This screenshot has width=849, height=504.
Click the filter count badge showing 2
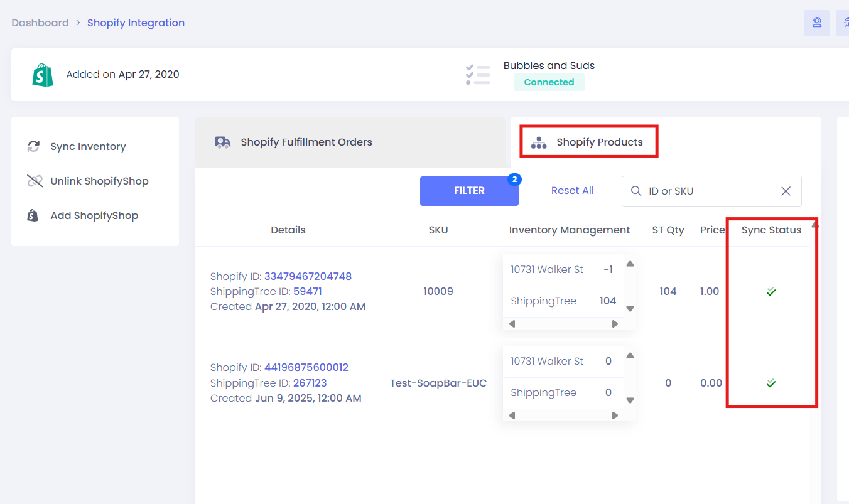514,180
